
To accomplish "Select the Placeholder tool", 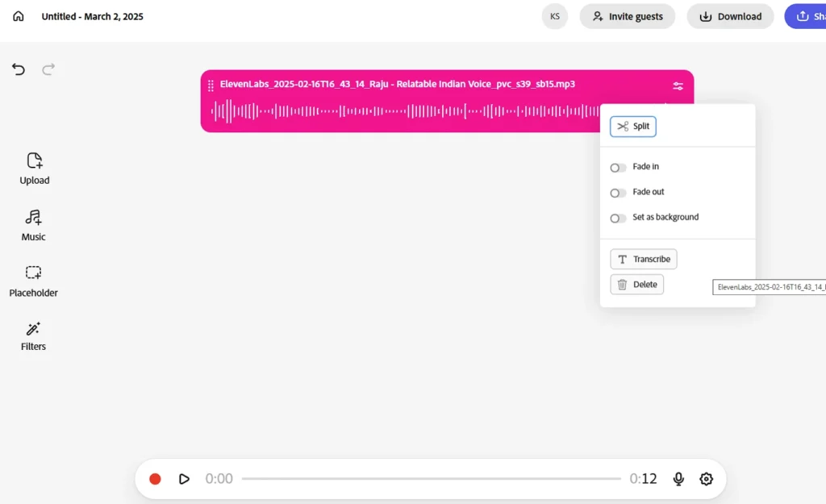I will pos(33,281).
